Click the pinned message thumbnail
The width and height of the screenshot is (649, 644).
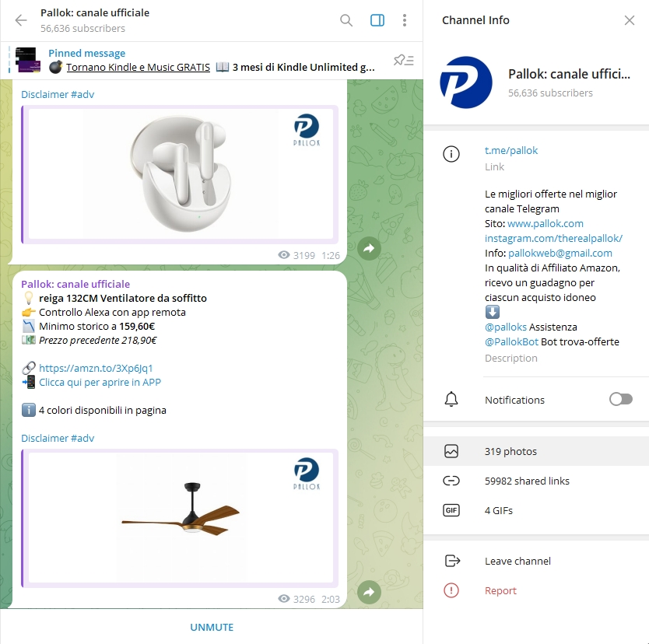[x=28, y=61]
